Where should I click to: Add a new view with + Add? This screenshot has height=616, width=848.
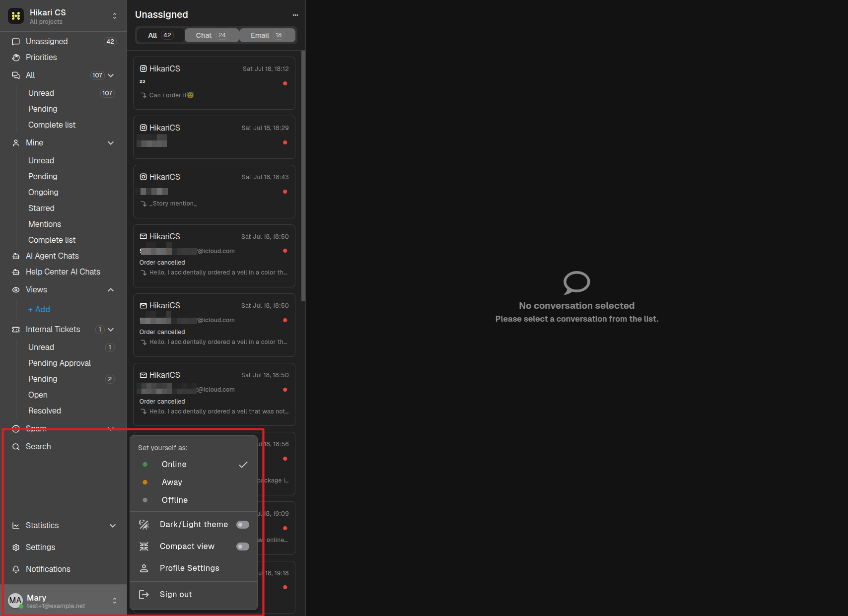39,310
